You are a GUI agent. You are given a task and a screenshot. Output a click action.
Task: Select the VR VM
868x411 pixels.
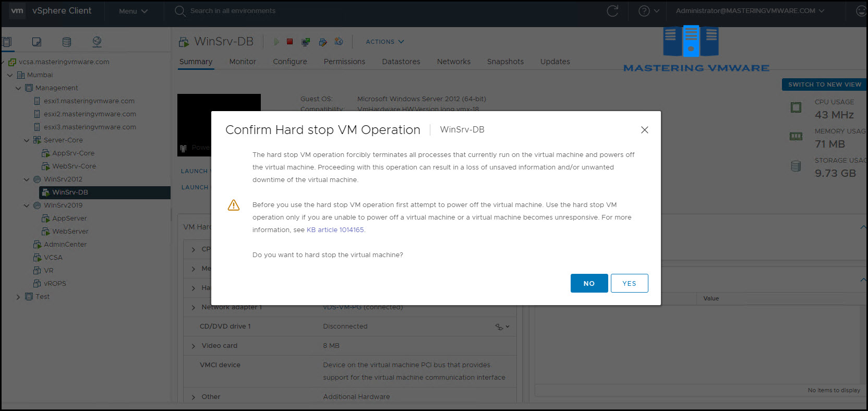(49, 271)
